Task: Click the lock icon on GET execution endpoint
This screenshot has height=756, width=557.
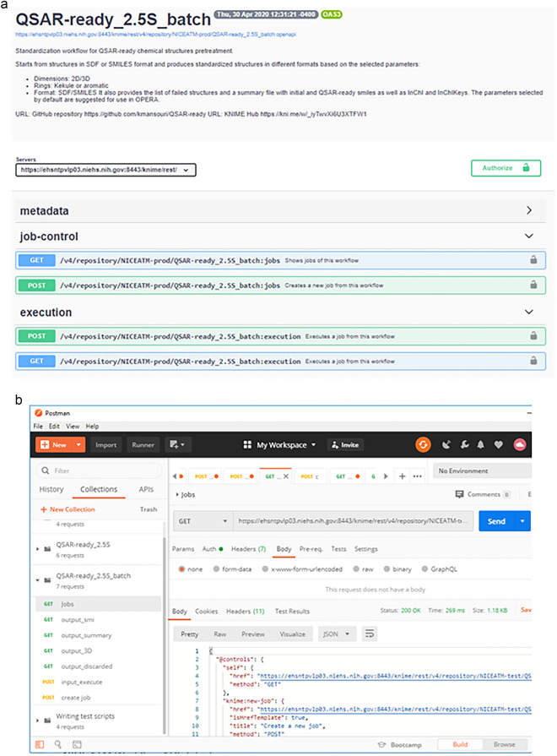Action: pyautogui.click(x=533, y=361)
